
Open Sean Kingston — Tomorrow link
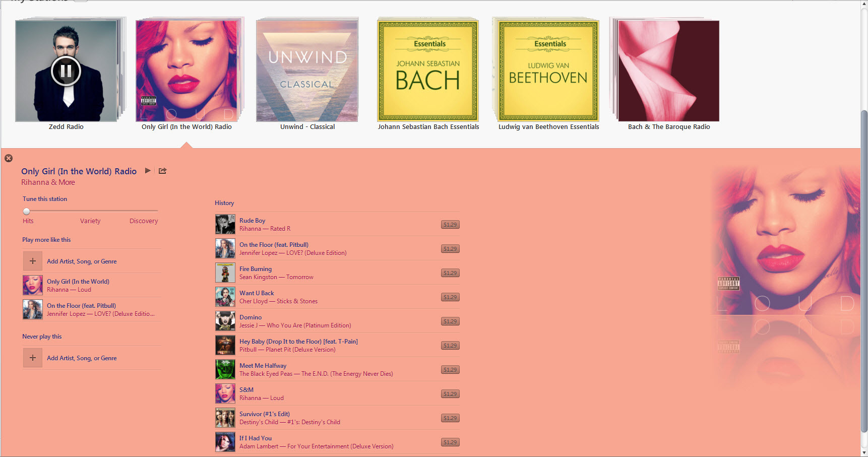tap(276, 277)
